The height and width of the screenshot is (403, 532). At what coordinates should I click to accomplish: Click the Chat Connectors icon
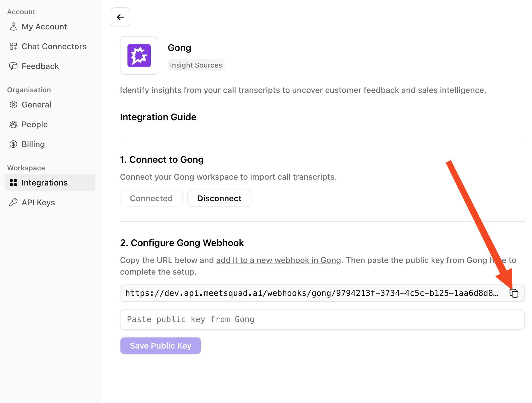(13, 46)
